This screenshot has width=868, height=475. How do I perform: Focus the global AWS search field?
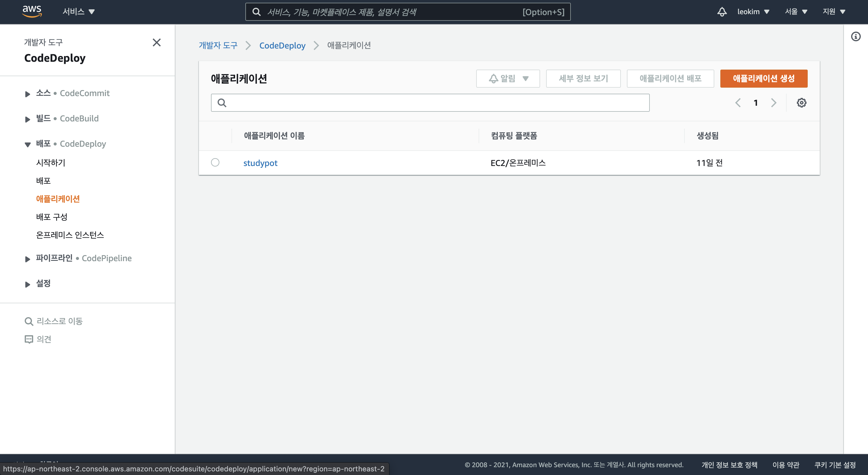point(408,12)
